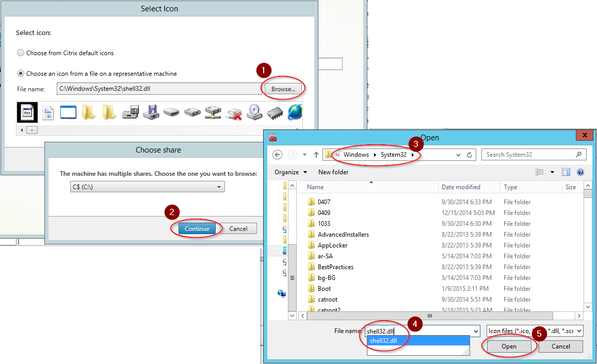The image size is (597, 364).
Task: Click the File name field containing shell32.dll path
Action: pos(159,89)
